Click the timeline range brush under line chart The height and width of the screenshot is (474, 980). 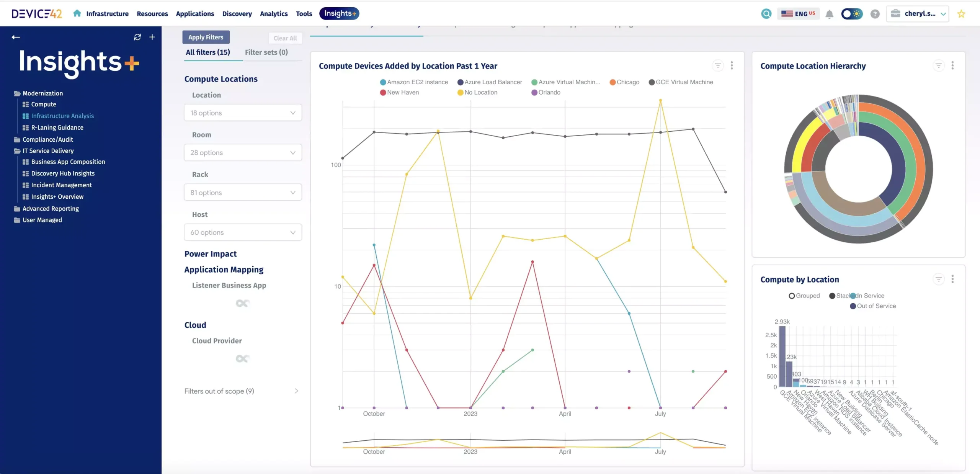click(534, 441)
